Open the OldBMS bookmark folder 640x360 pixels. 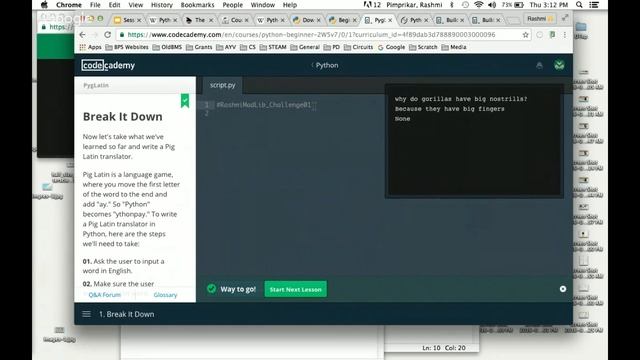(x=167, y=47)
